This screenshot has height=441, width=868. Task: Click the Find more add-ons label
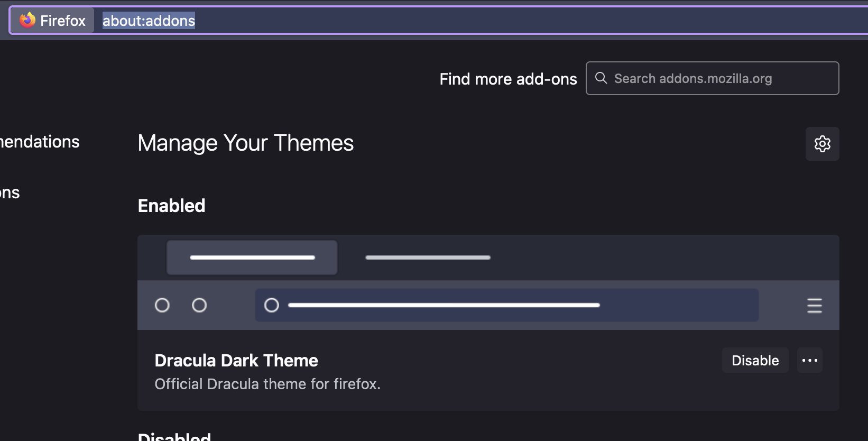507,78
